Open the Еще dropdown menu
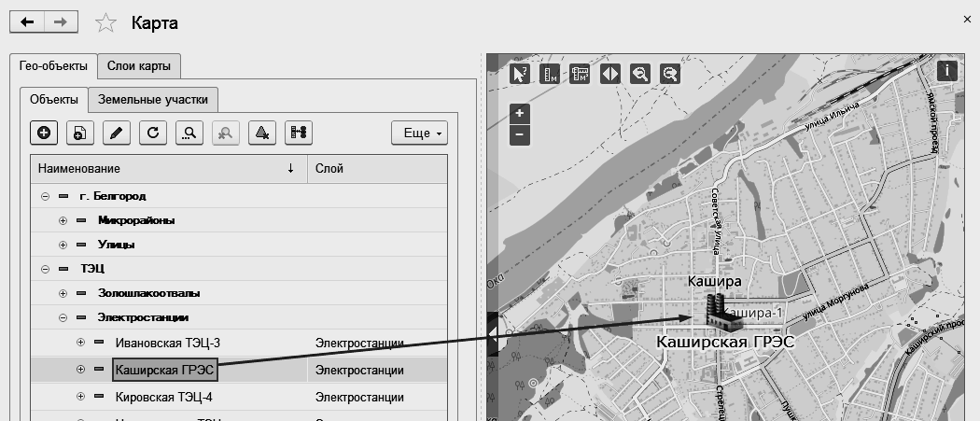This screenshot has height=421, width=980. point(419,133)
